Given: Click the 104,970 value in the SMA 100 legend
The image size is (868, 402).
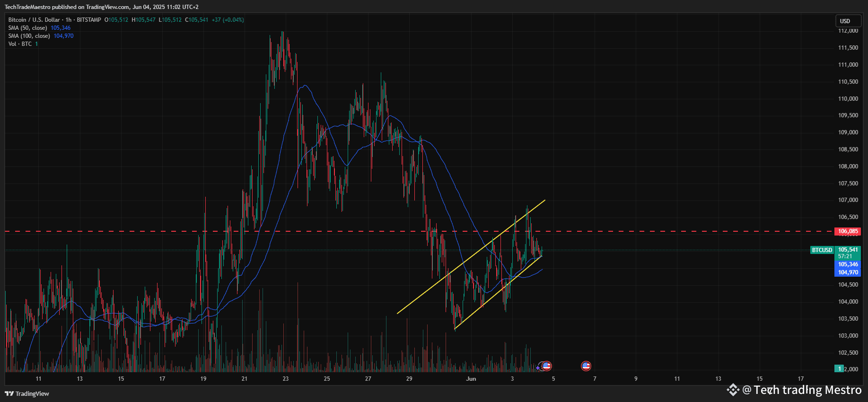Looking at the screenshot, I should (63, 36).
